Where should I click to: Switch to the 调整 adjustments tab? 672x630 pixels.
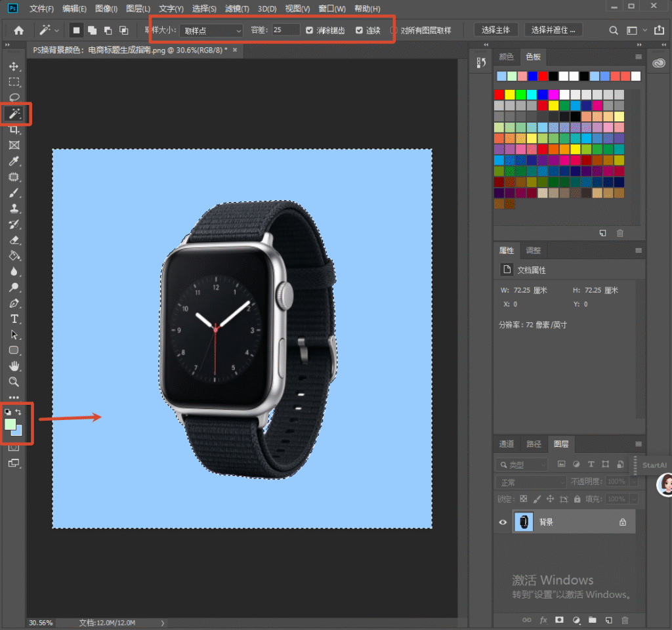pyautogui.click(x=534, y=250)
